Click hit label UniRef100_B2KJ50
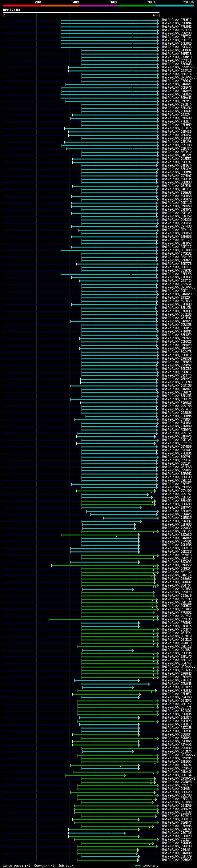Viewport: 197px width, 868px height. (x=176, y=108)
